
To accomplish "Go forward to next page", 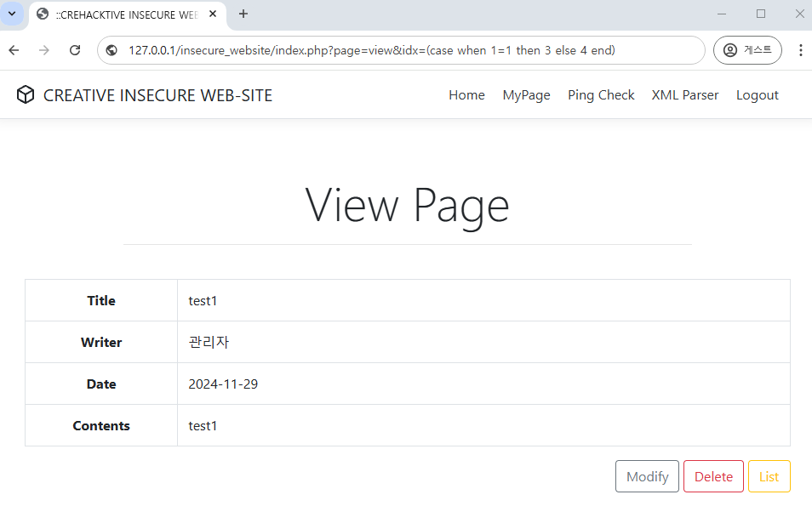I will (44, 50).
